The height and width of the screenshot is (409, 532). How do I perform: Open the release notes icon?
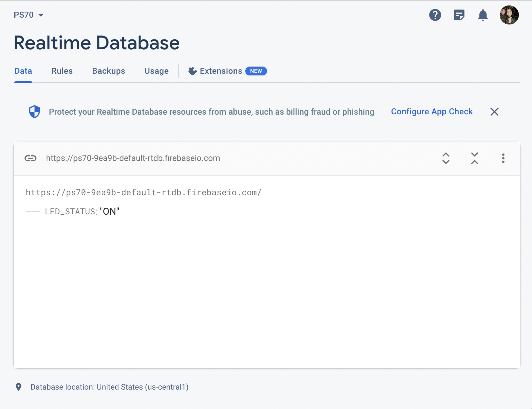[x=459, y=15]
